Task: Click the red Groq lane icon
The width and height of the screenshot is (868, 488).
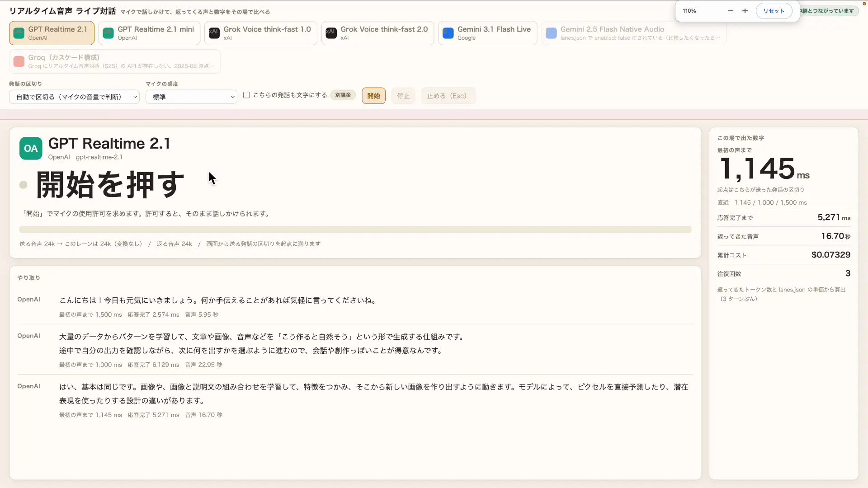Action: 19,61
